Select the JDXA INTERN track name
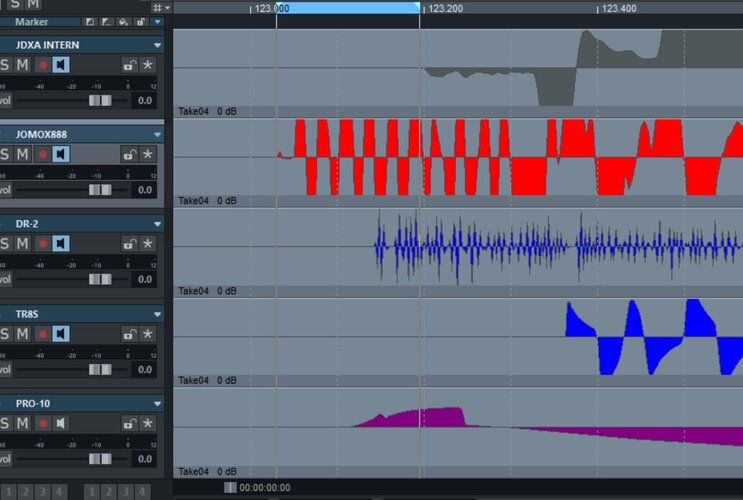743x500 pixels. coord(47,45)
